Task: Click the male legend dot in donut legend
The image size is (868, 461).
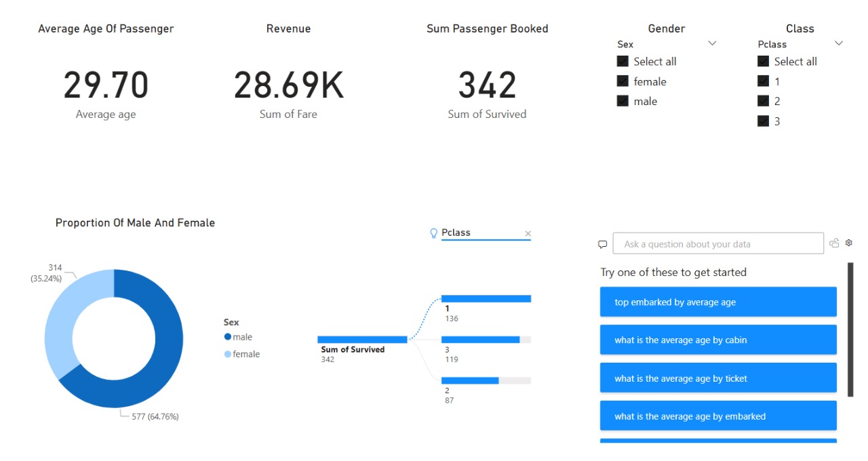Action: coord(227,336)
